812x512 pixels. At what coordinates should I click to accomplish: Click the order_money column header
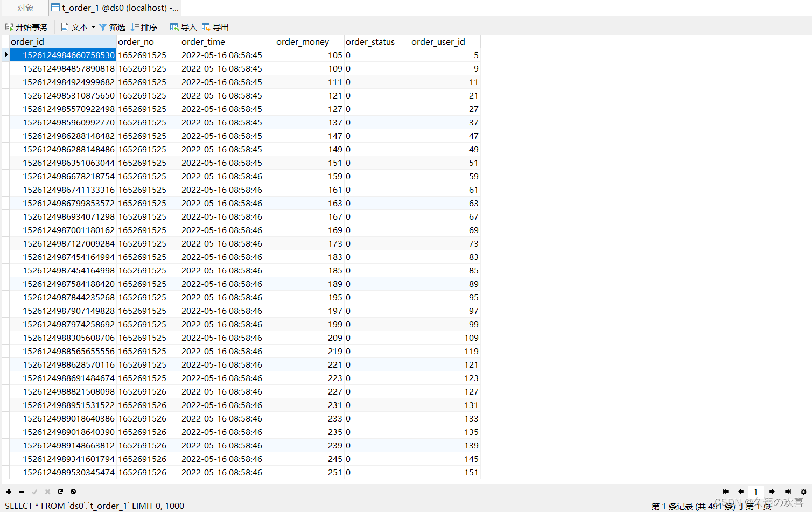pyautogui.click(x=309, y=41)
